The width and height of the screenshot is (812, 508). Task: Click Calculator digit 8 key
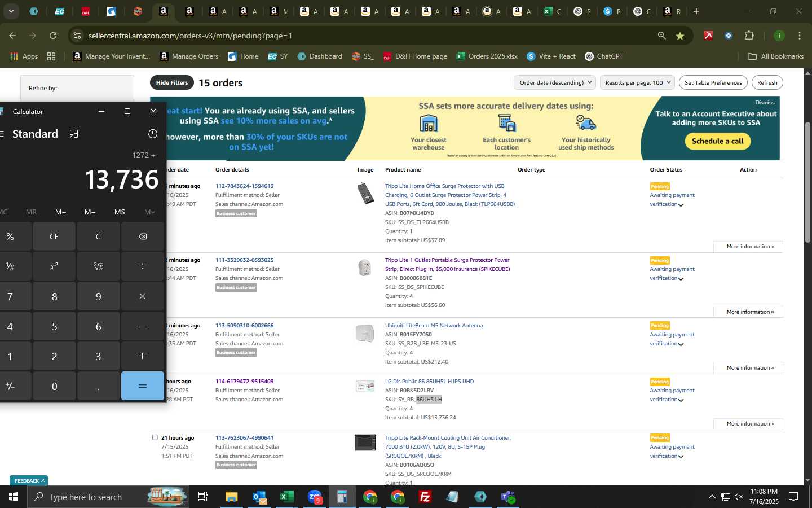[54, 296]
